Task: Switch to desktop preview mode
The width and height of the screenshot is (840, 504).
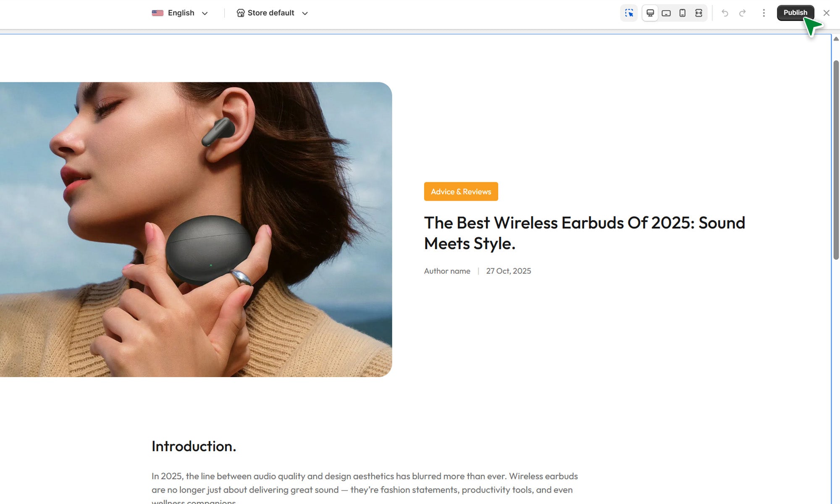Action: click(x=650, y=13)
